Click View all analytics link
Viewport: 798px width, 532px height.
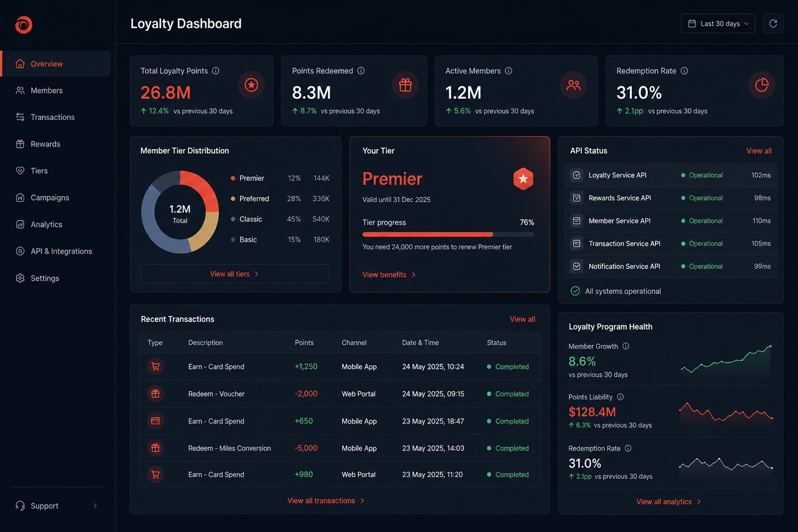pos(669,502)
